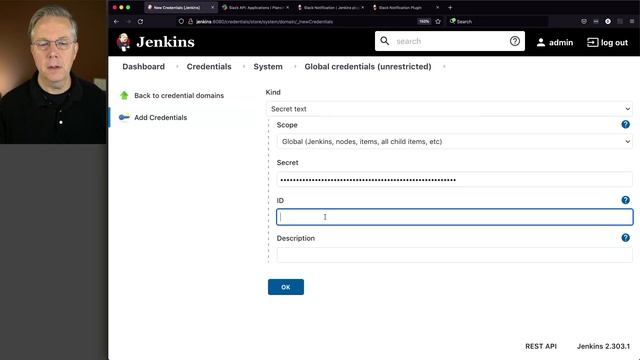The width and height of the screenshot is (640, 360).
Task: Click Jenkins 2.303.1 version link
Action: (603, 346)
